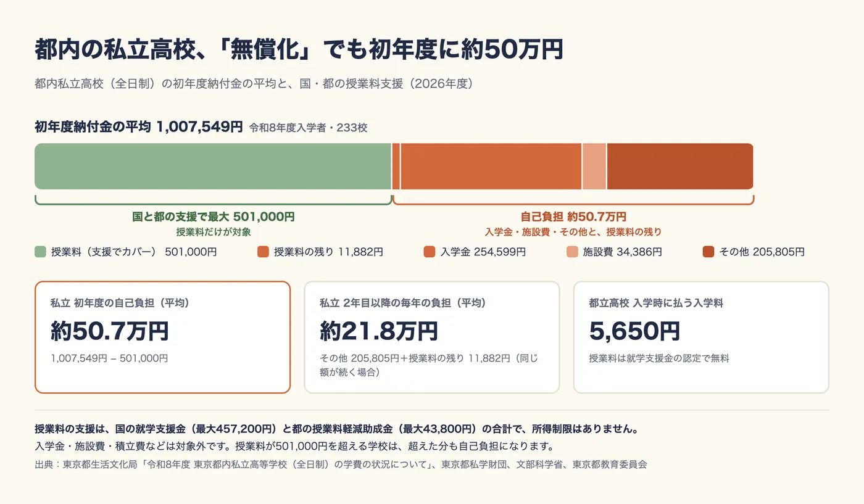Click the large 5,650円 figure
864x504 pixels.
coord(634,331)
